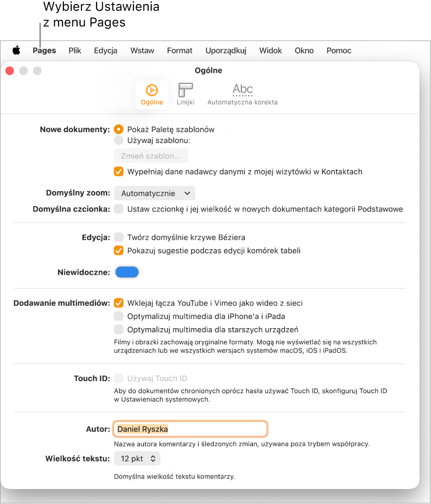431x504 pixels.
Task: Open the Pomoc menu
Action: click(339, 50)
